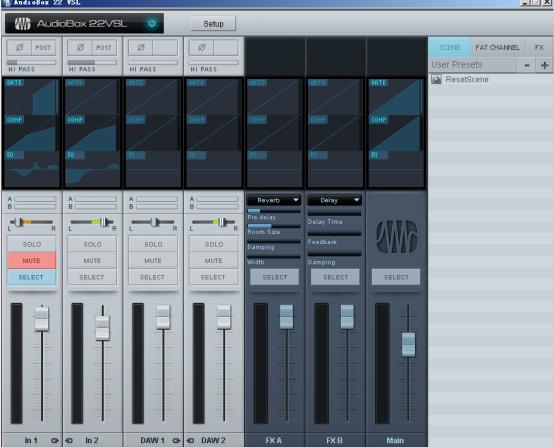Open the EQ graph on DAW 2
The height and width of the screenshot is (447, 554).
(214, 169)
